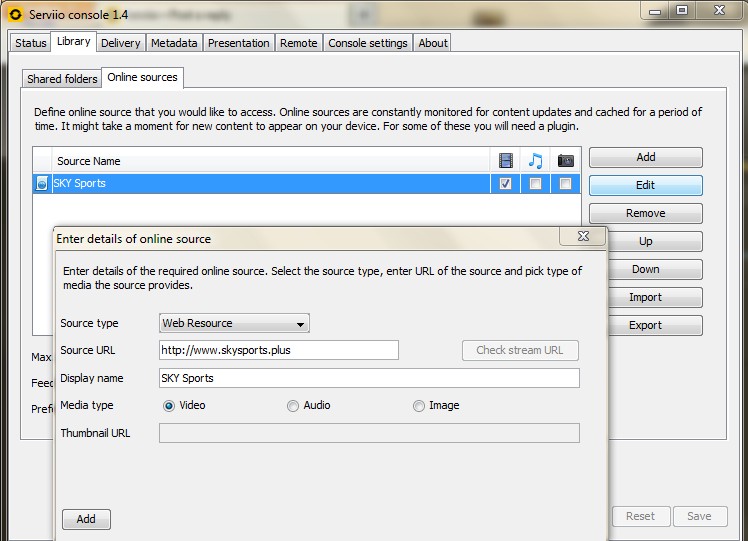Click the video column film icon header
This screenshot has height=541, width=748.
505,160
